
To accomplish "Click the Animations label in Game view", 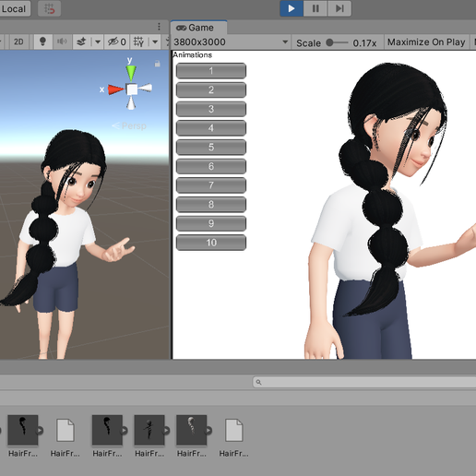I will [x=193, y=54].
